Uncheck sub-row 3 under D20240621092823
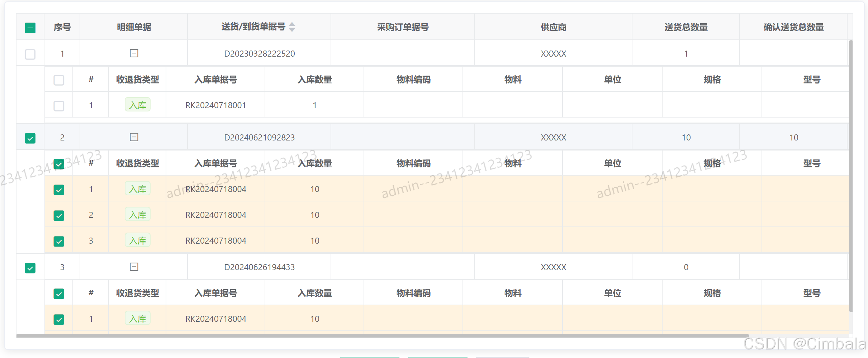 [x=59, y=241]
